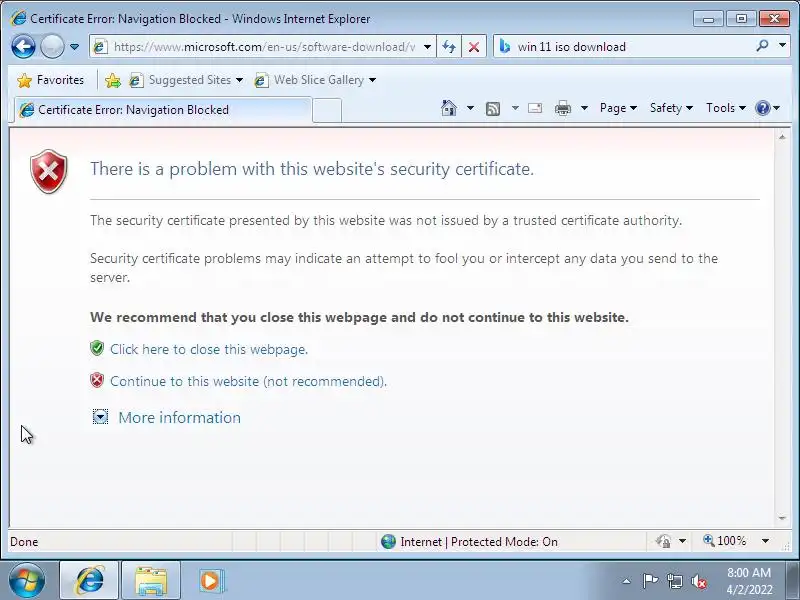800x600 pixels.
Task: Click the Refresh page icon
Action: tap(449, 47)
